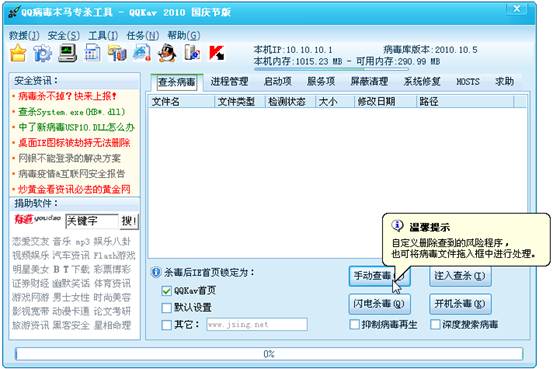The width and height of the screenshot is (553, 369).
Task: Tick the 抑制病毒再生 checkbox
Action: 354,325
